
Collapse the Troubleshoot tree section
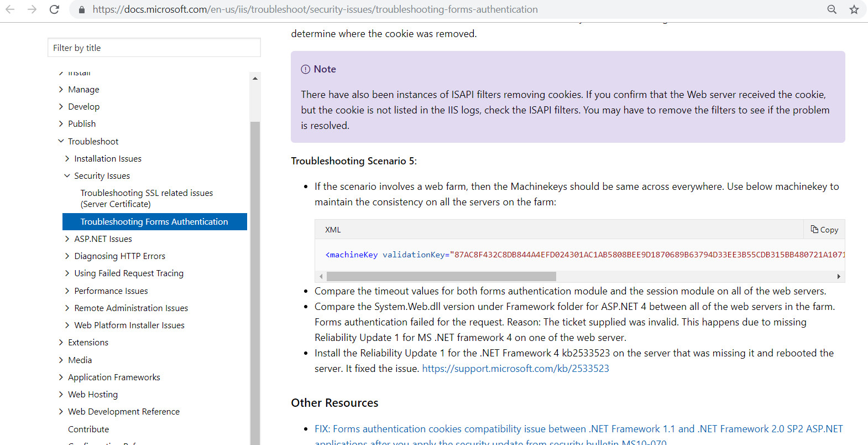tap(61, 142)
